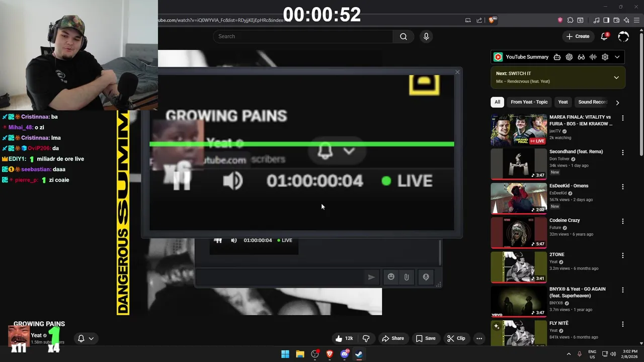Open the Windows Start menu
Viewport: 644px width, 362px height.
click(285, 354)
